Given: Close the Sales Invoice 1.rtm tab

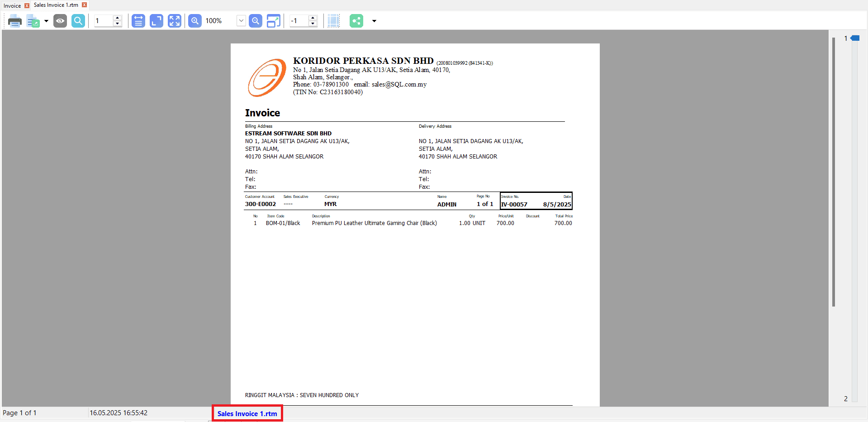Looking at the screenshot, I should (84, 5).
